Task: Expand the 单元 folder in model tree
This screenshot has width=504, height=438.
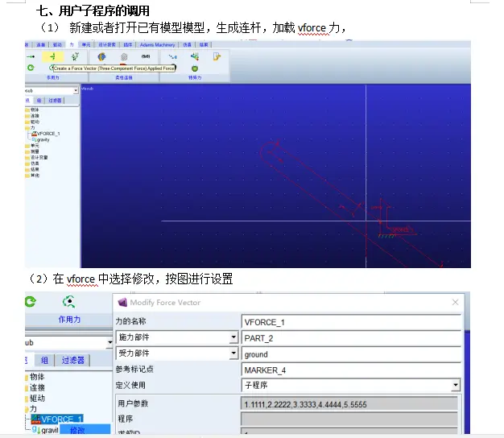Action: click(x=32, y=146)
